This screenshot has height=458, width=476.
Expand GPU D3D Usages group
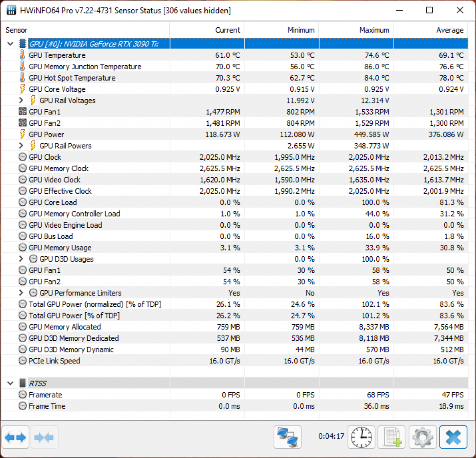click(x=21, y=259)
